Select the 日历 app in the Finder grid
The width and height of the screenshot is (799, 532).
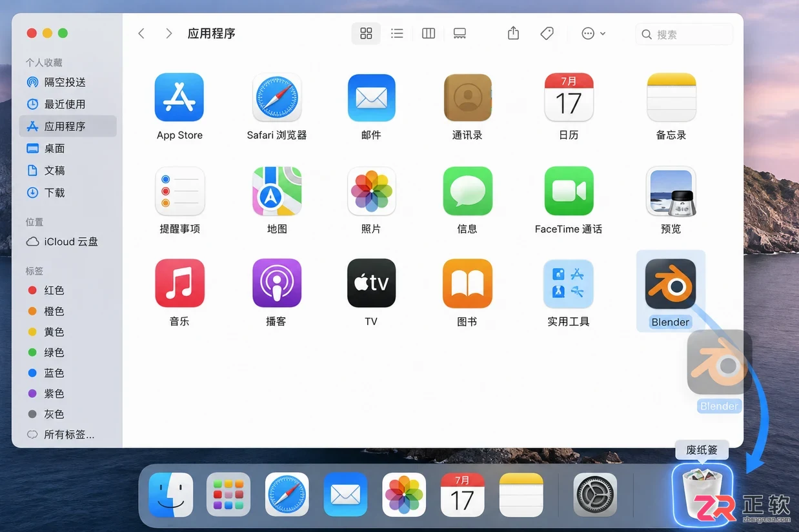click(x=569, y=97)
